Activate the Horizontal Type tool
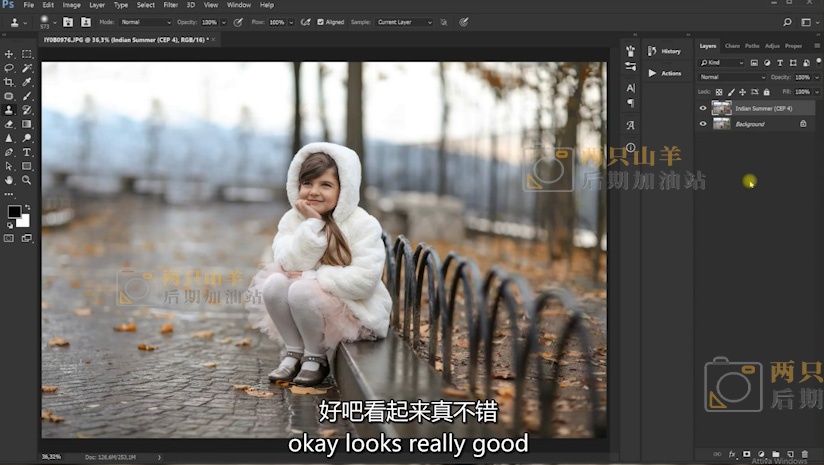Screen dimensions: 824x465 27,152
